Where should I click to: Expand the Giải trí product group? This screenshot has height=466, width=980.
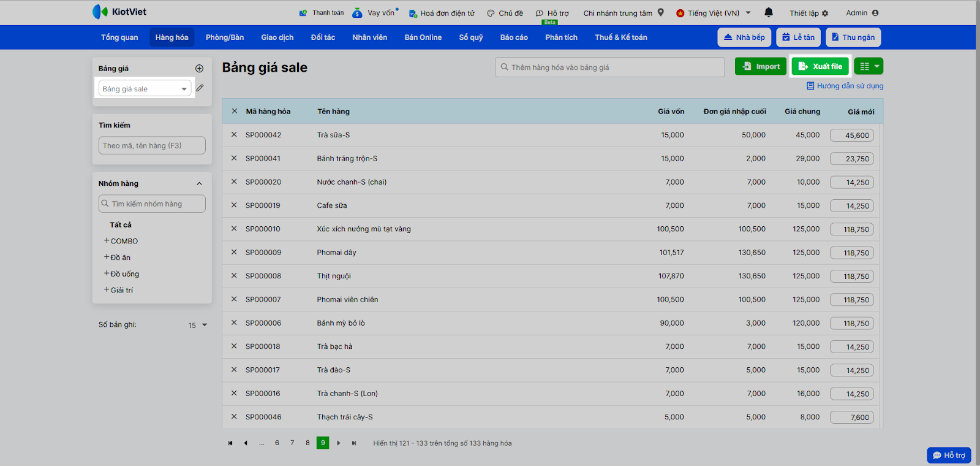[107, 290]
